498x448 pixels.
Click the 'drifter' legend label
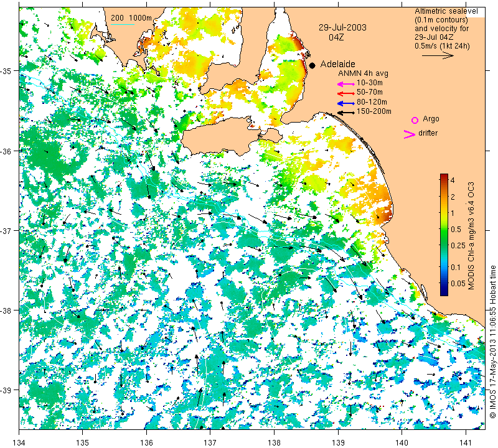pyautogui.click(x=428, y=133)
